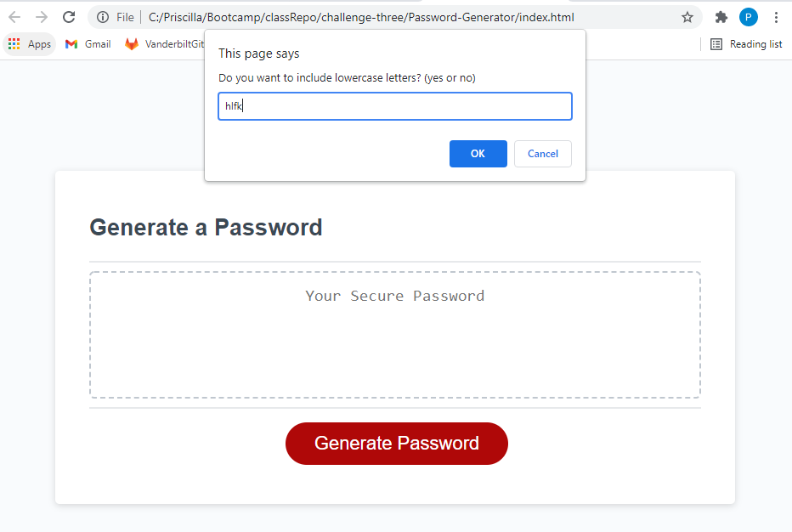Click the Generate a Password heading

coord(205,227)
